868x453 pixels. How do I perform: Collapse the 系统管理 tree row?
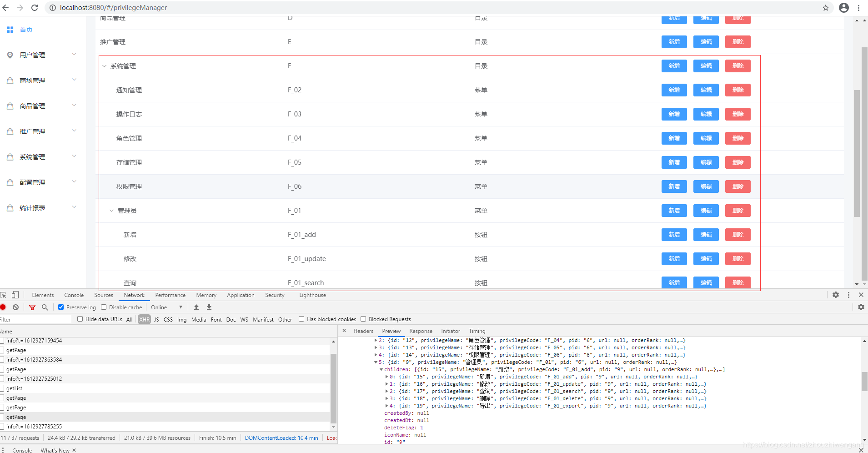104,65
